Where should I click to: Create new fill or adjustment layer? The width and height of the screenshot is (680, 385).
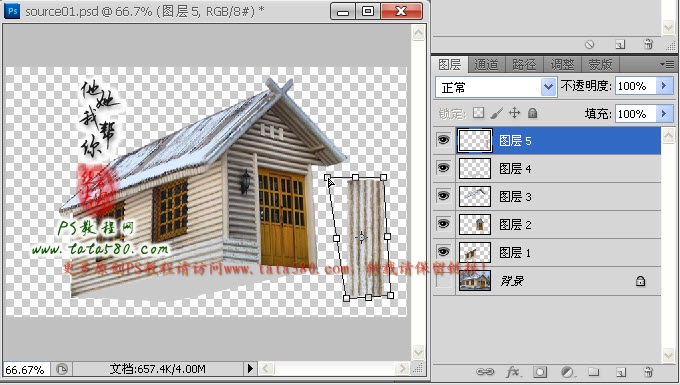568,372
